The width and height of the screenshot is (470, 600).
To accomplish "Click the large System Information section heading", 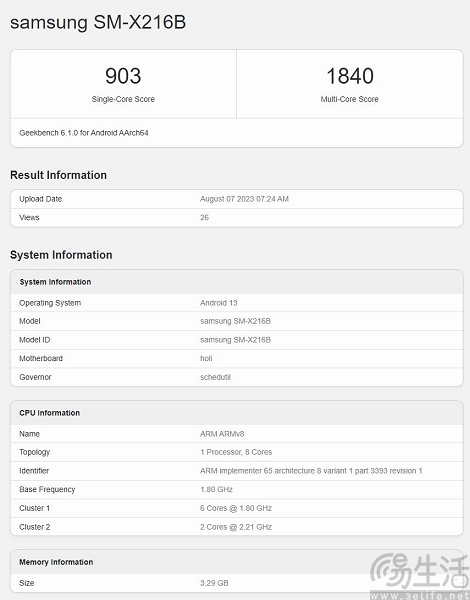I will pos(61,255).
